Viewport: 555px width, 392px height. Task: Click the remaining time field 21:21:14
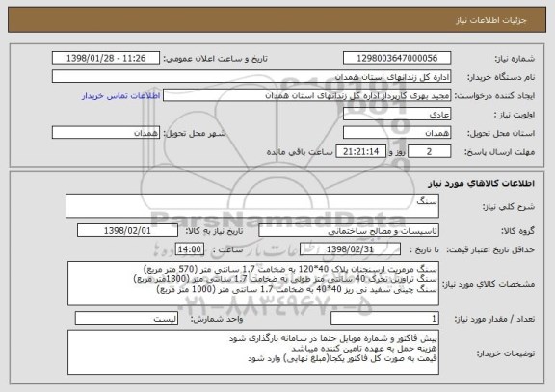[360, 152]
